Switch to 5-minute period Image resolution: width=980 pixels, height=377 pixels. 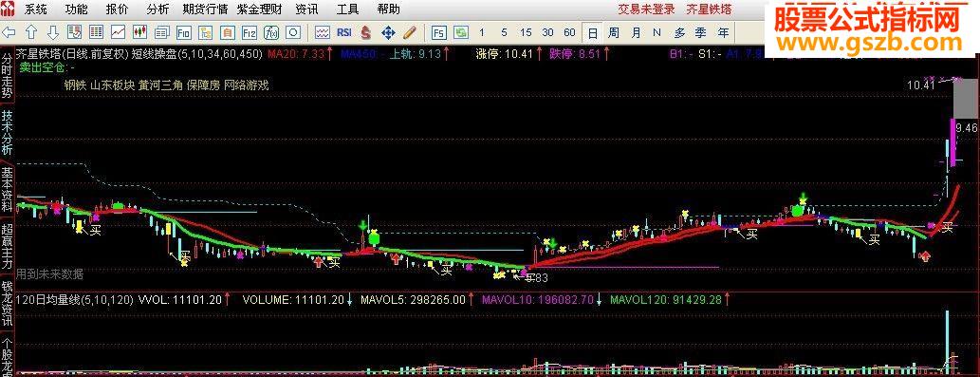coord(504,32)
